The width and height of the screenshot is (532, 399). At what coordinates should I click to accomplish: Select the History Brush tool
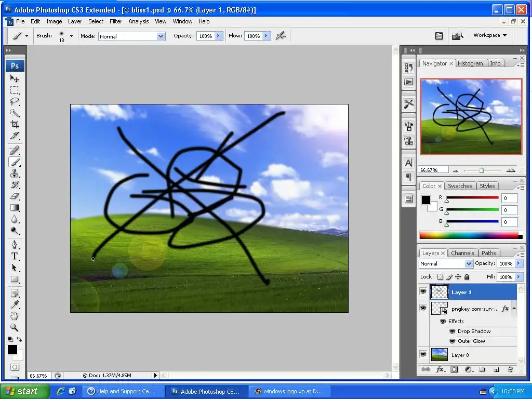coord(14,185)
